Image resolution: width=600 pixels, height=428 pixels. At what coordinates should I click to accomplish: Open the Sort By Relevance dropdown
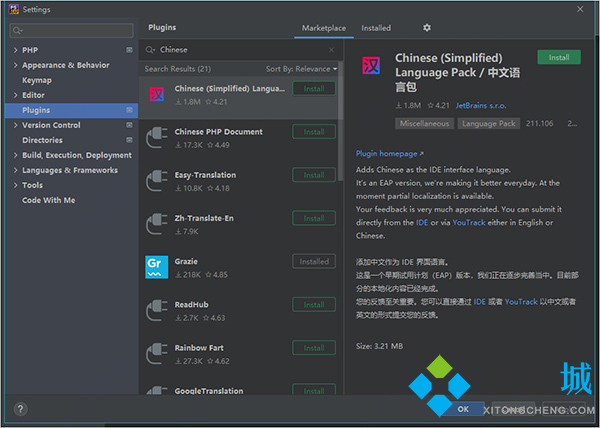[302, 69]
